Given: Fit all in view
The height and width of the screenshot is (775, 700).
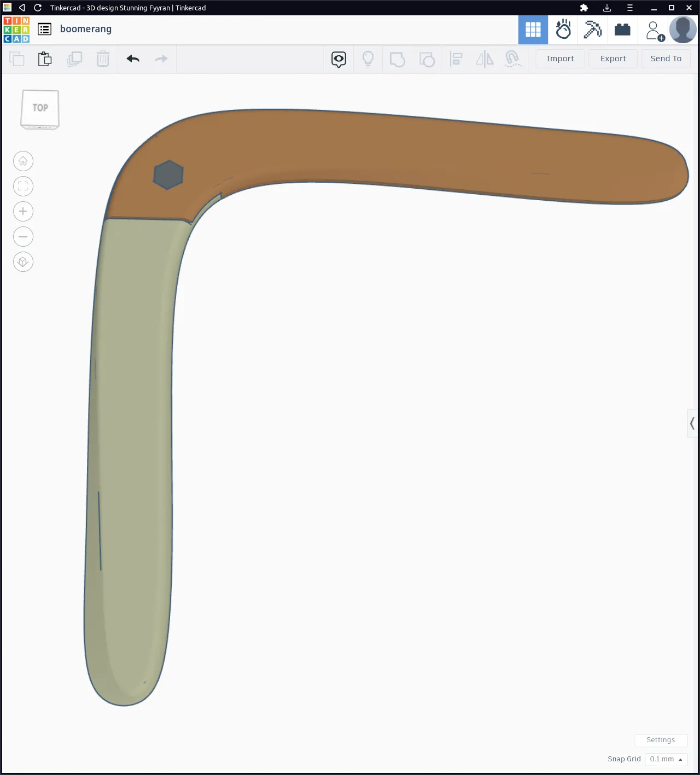Looking at the screenshot, I should pyautogui.click(x=23, y=187).
